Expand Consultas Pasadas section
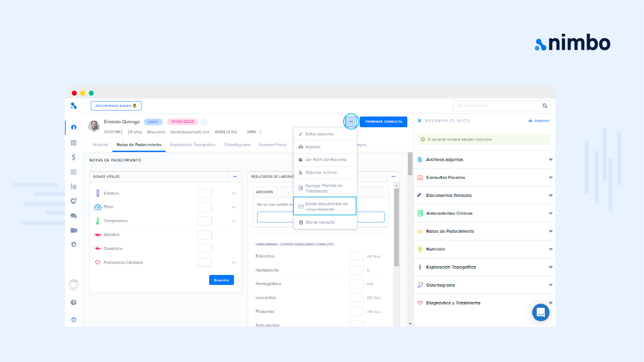The image size is (644, 362). [550, 177]
